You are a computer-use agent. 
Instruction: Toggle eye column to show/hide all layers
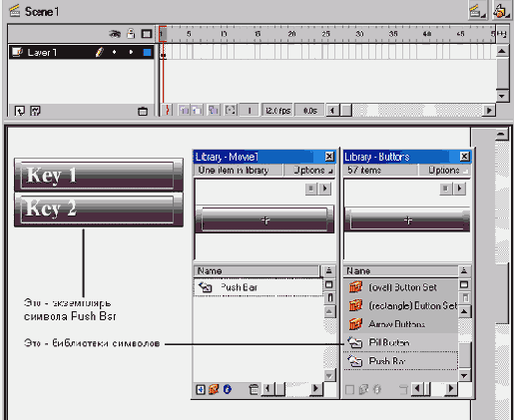115,34
